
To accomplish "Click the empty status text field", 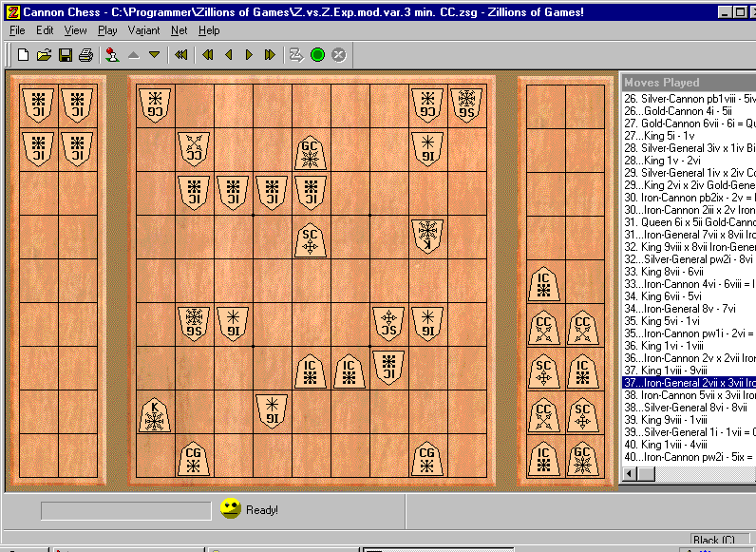I will tap(125, 510).
